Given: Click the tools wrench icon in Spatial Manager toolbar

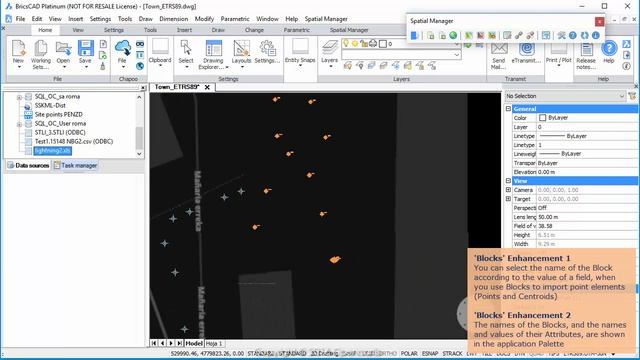Looking at the screenshot, I should (562, 36).
